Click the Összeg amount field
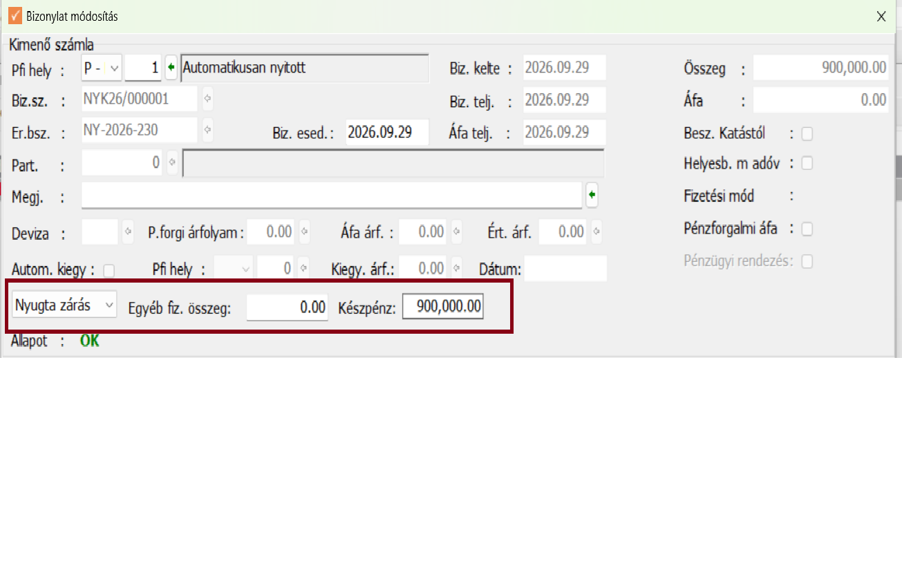The image size is (902, 588). pos(821,68)
